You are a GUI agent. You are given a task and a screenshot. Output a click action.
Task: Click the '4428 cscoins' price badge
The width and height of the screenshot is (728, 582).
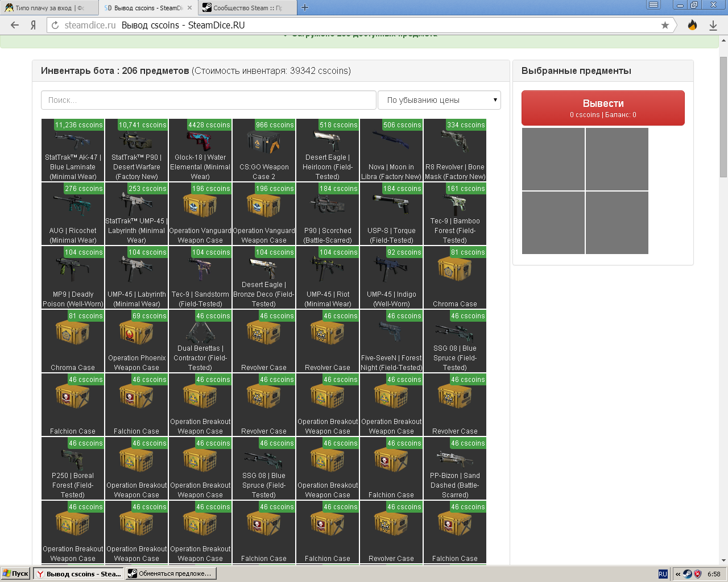tap(209, 125)
